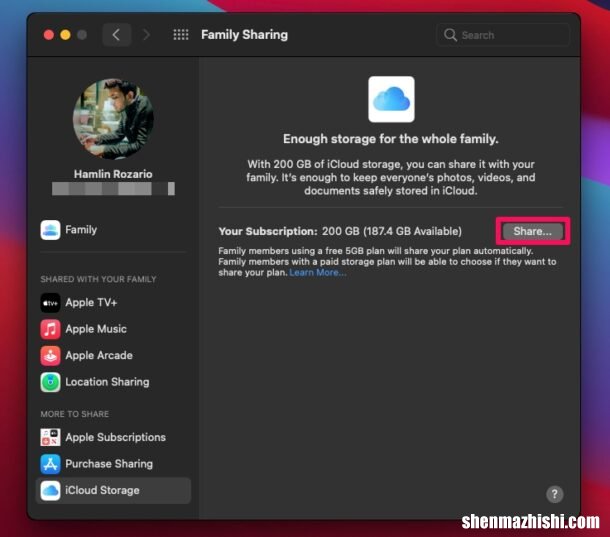610x537 pixels.
Task: Open the Family label in the sidebar
Action: [x=81, y=230]
